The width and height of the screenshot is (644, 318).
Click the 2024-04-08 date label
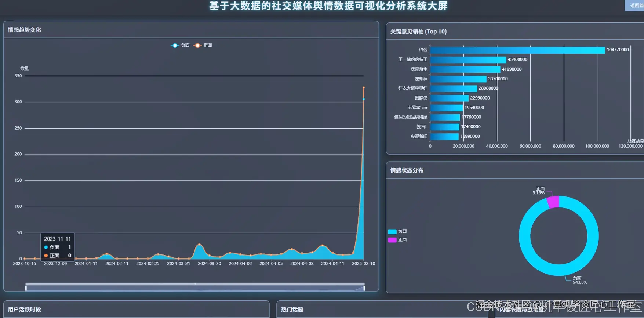pyautogui.click(x=302, y=264)
